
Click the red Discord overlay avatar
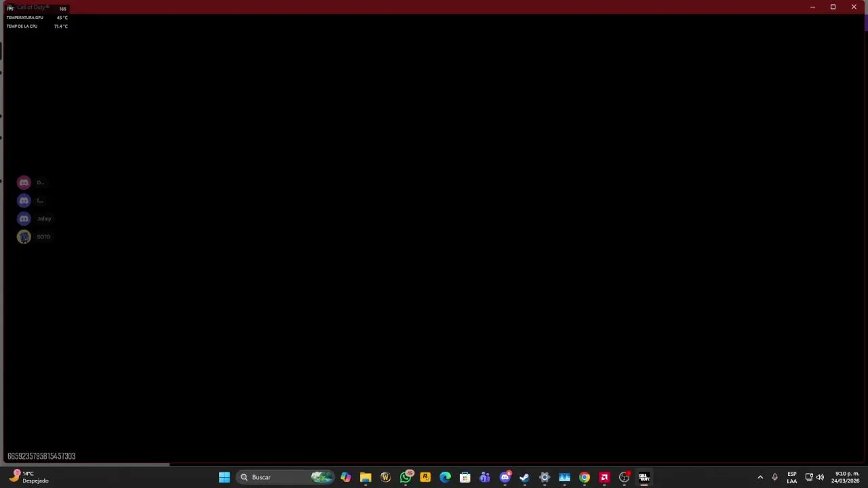click(x=24, y=182)
